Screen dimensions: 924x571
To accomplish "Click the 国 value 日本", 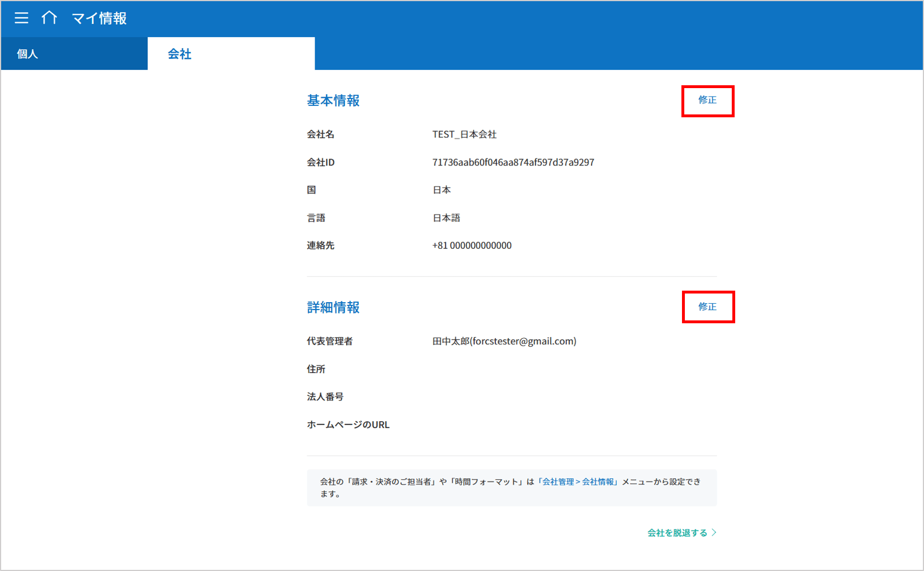I will point(441,190).
